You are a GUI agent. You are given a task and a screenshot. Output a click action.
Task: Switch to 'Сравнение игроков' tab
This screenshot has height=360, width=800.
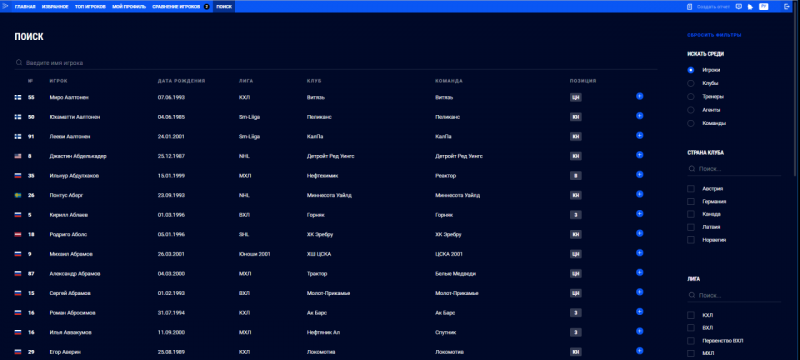pos(176,7)
